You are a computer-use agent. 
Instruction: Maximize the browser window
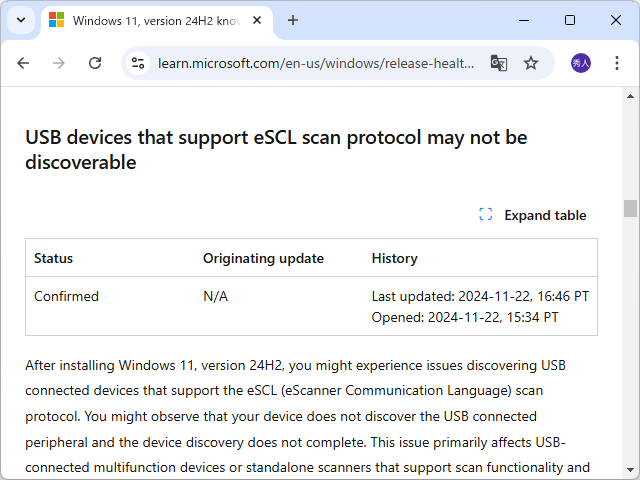pos(570,20)
